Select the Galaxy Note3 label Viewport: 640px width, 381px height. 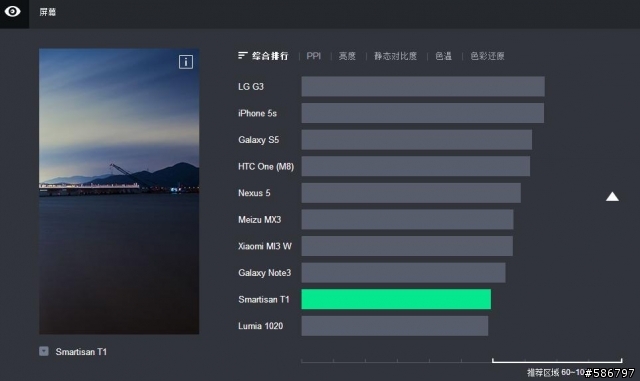[264, 272]
